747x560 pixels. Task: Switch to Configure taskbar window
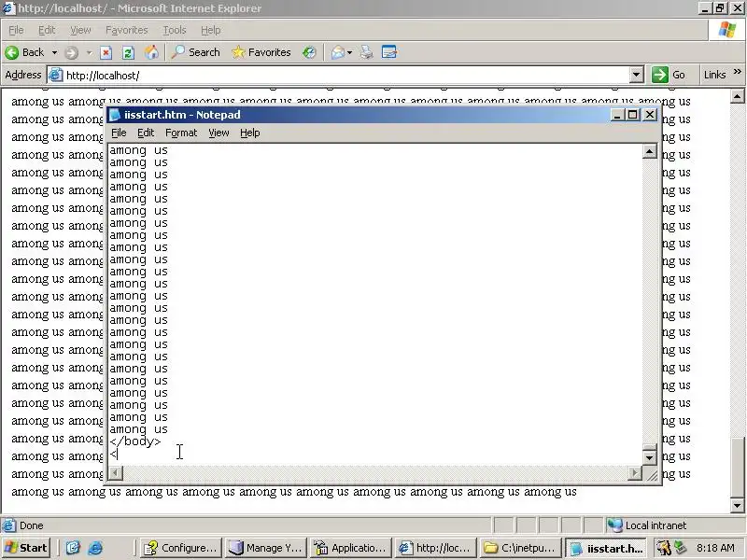pos(181,548)
